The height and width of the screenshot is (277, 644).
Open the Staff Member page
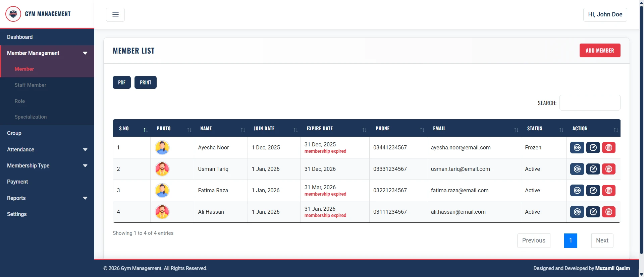click(x=47, y=85)
